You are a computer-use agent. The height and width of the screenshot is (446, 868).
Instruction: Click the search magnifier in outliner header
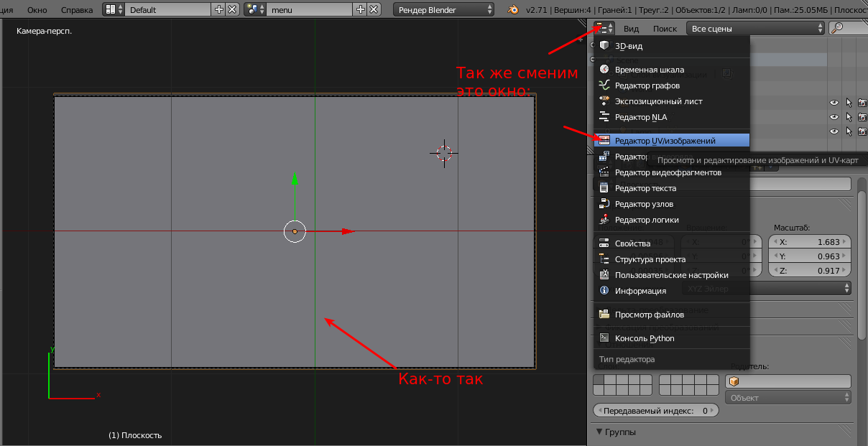(x=837, y=29)
